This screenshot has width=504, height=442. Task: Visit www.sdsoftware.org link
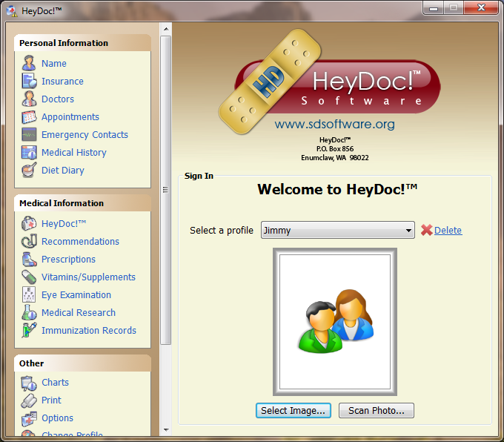coord(334,124)
